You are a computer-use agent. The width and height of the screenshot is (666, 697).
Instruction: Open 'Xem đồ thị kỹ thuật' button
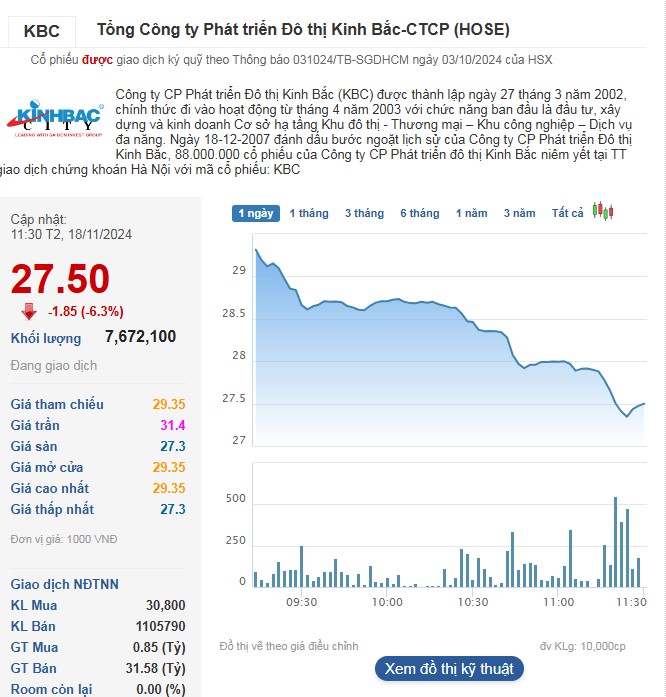click(448, 668)
